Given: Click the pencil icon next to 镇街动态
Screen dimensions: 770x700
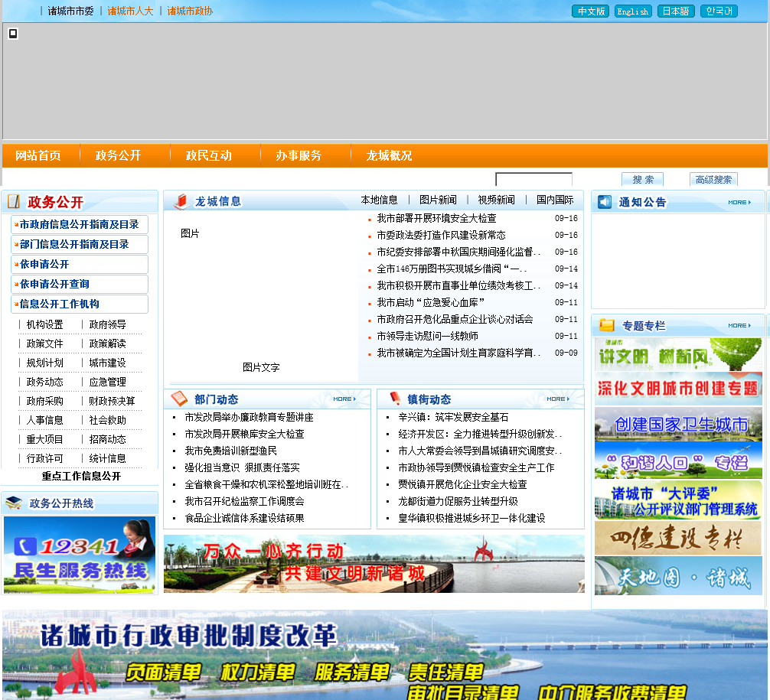Looking at the screenshot, I should pyautogui.click(x=395, y=399).
